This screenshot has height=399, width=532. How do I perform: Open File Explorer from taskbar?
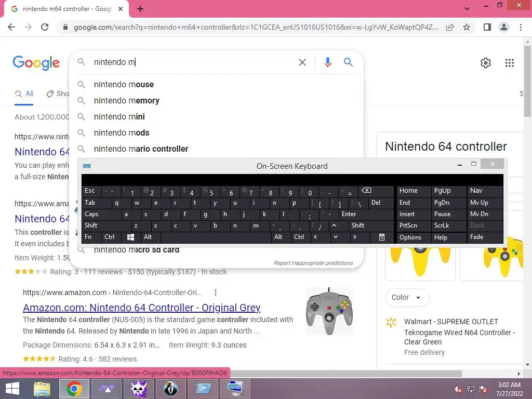click(42, 389)
